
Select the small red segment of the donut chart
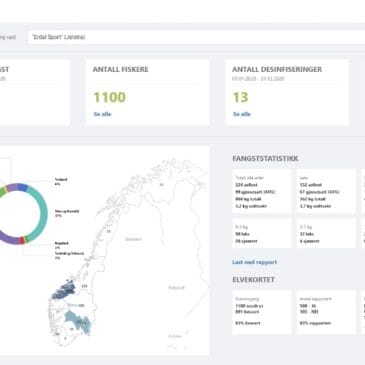click(x=22, y=240)
